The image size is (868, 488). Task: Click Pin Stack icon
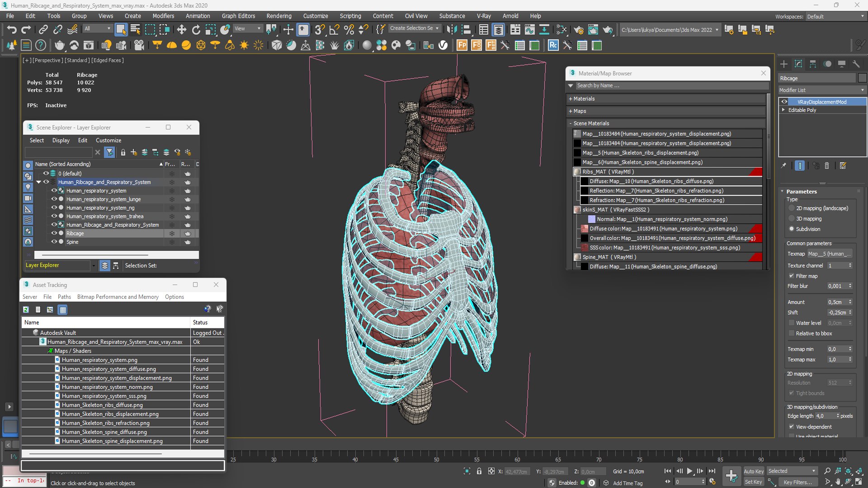pyautogui.click(x=783, y=166)
